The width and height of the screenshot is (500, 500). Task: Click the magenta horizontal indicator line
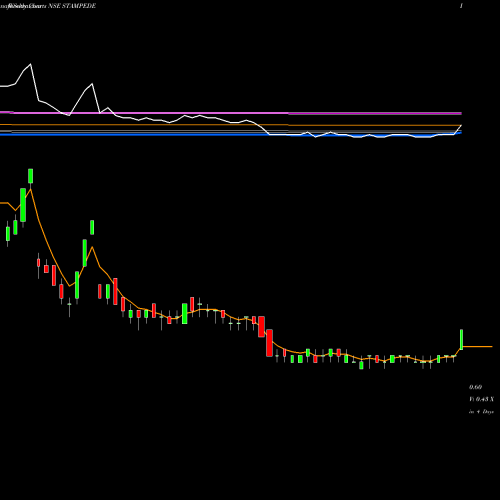231,113
